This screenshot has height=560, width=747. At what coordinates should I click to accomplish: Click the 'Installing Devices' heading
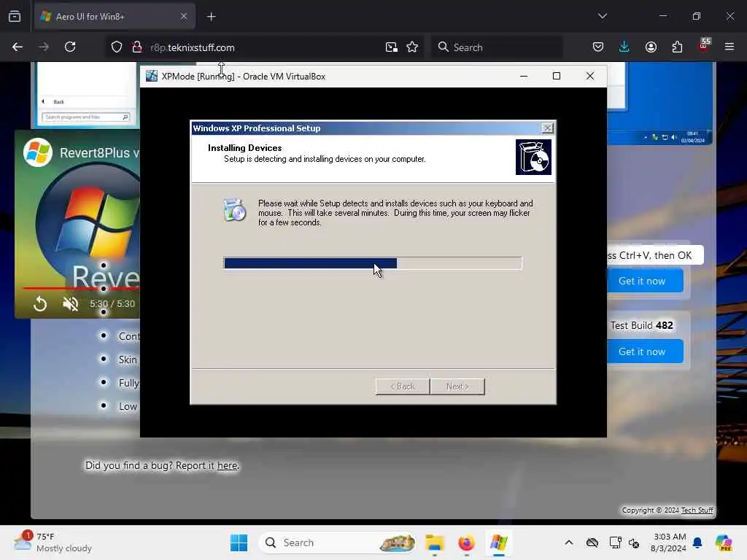click(x=245, y=147)
